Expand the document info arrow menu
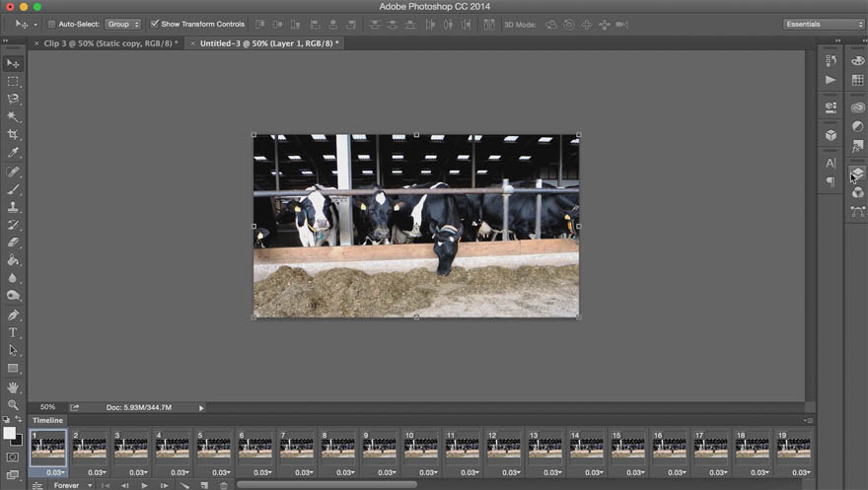Viewport: 868px width, 490px height. pos(201,407)
